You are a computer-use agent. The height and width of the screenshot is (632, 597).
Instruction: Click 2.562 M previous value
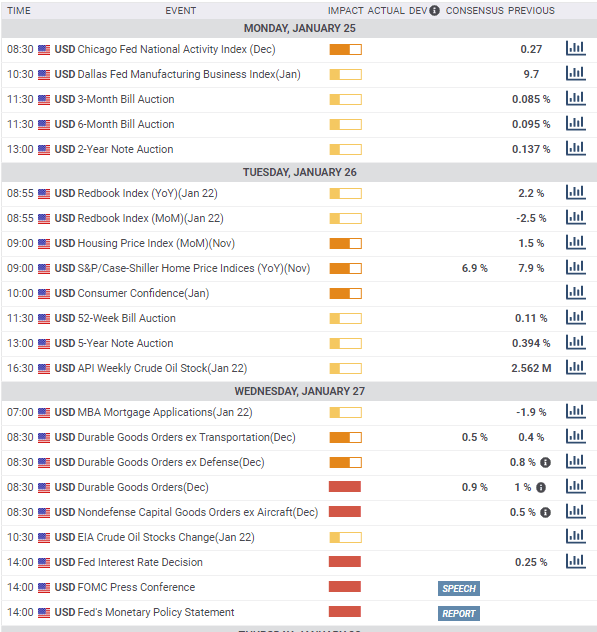pyautogui.click(x=531, y=368)
